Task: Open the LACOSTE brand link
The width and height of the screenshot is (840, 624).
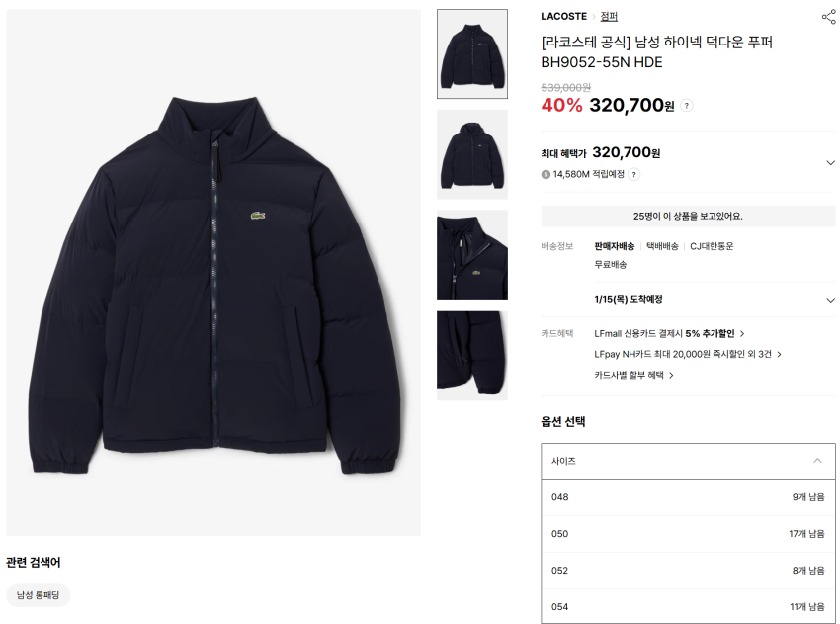Action: (x=563, y=17)
